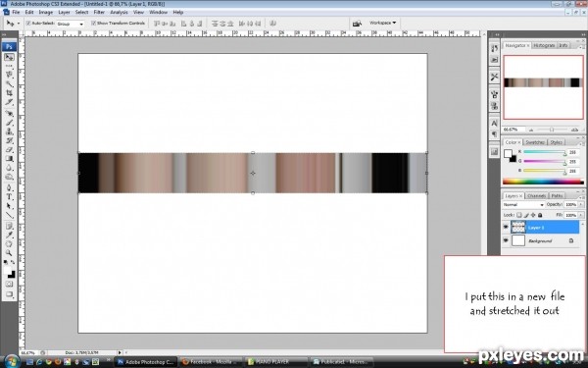
Task: Select the Background layer row
Action: 541,240
